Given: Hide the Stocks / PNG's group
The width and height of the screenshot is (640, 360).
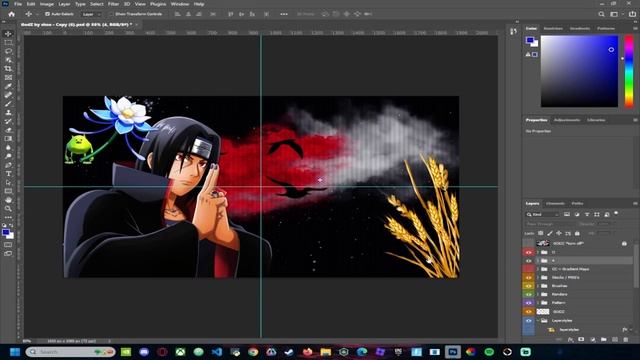Looking at the screenshot, I should 529,278.
